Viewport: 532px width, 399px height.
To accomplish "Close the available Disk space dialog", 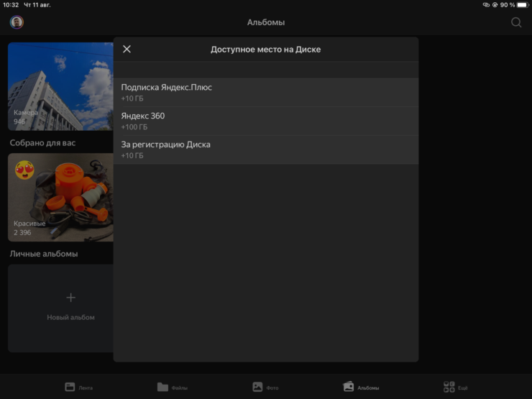I will 127,49.
